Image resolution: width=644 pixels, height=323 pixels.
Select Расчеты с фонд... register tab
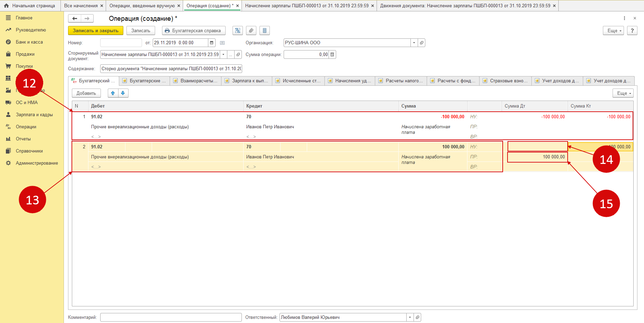(453, 81)
